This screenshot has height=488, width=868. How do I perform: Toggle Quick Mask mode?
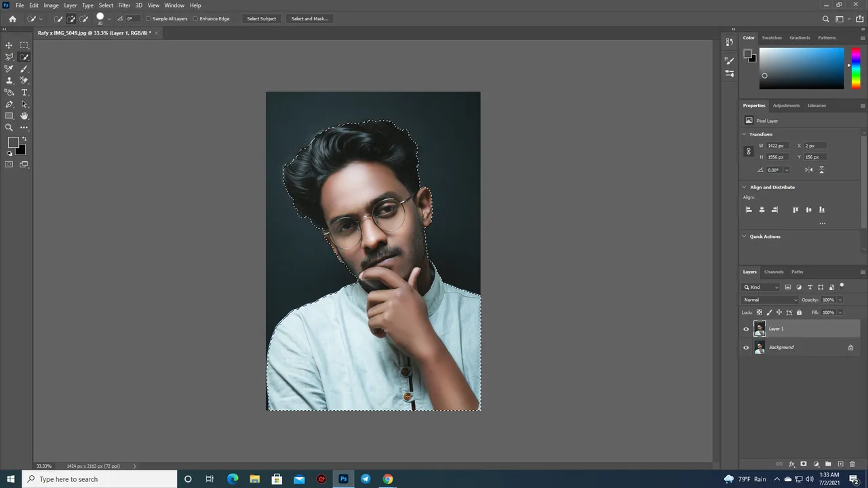point(9,164)
